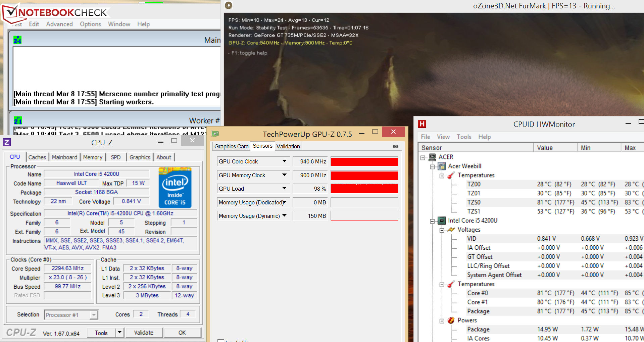The image size is (644, 342).
Task: Click thermometer icon of Acer Weebill Temperatures
Action: tap(451, 175)
